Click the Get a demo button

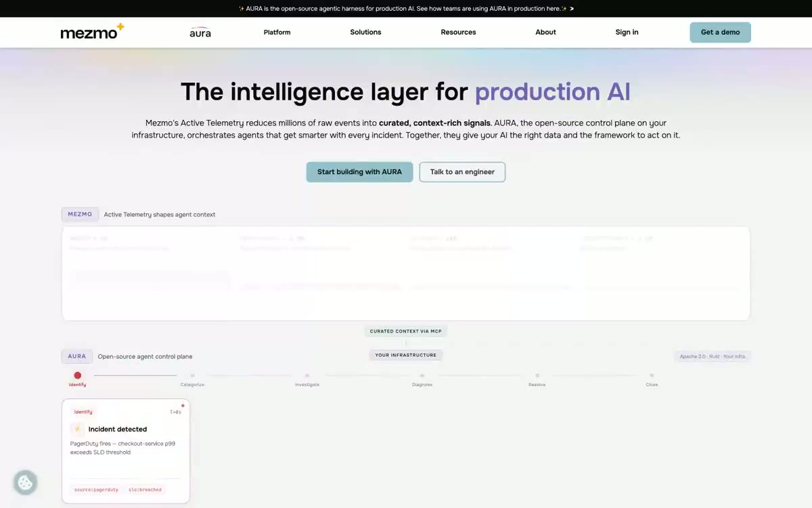point(720,33)
